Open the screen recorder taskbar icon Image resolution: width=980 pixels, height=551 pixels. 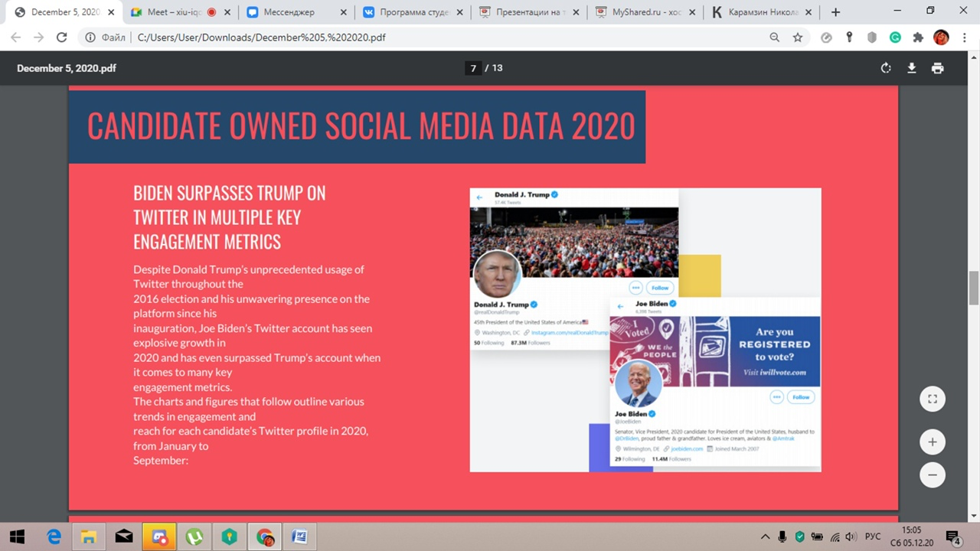point(159,536)
